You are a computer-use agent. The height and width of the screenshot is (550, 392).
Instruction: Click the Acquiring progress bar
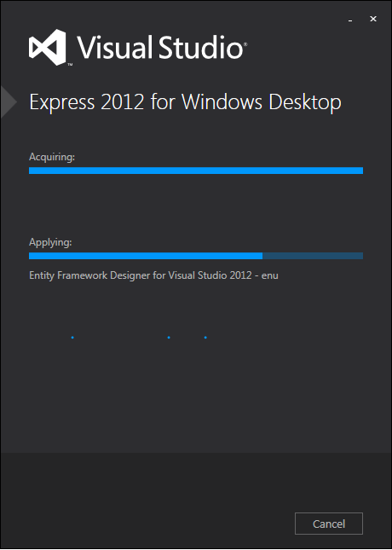(x=196, y=171)
